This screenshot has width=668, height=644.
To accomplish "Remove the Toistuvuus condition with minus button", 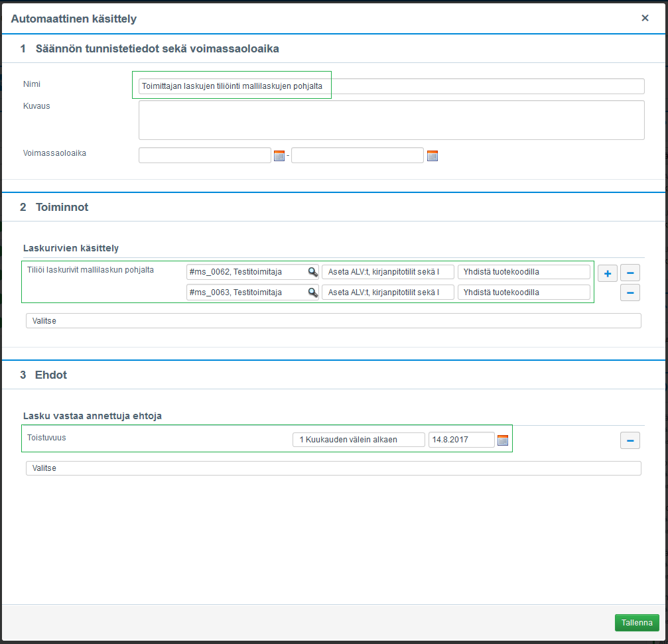I will tap(630, 440).
